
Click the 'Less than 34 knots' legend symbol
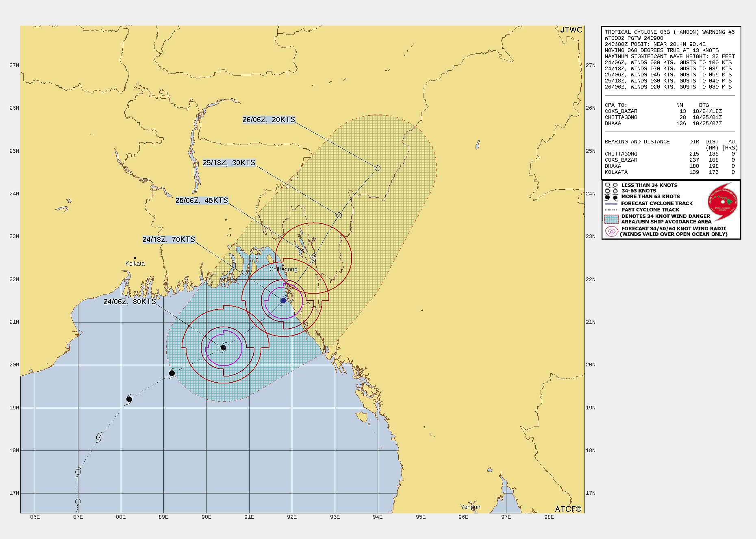point(611,185)
